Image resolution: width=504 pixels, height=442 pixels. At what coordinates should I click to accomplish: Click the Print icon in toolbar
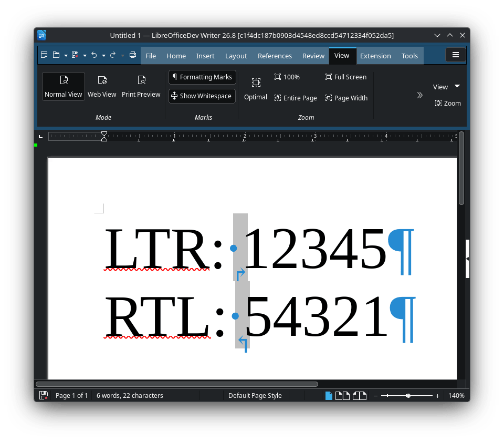click(x=133, y=55)
